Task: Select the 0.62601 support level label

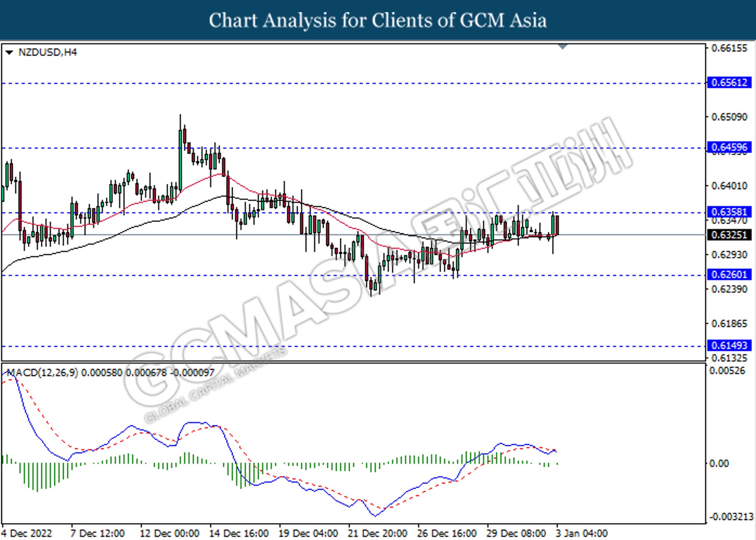Action: coord(729,275)
